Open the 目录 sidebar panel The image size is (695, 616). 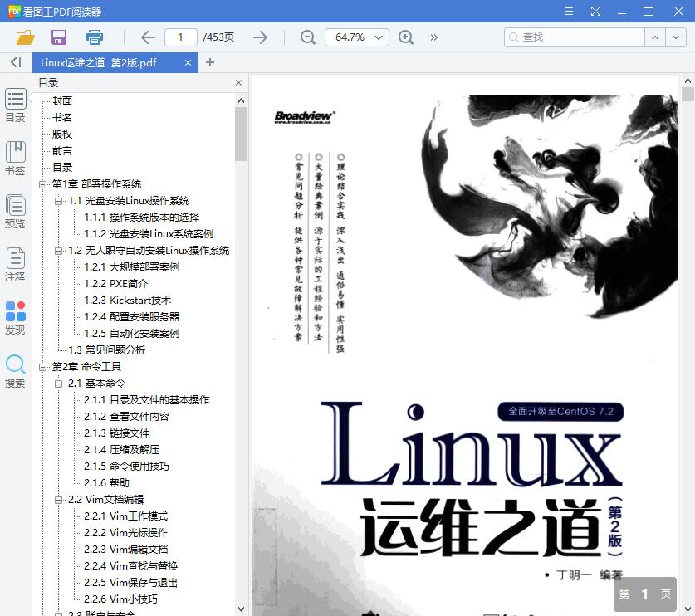16,105
